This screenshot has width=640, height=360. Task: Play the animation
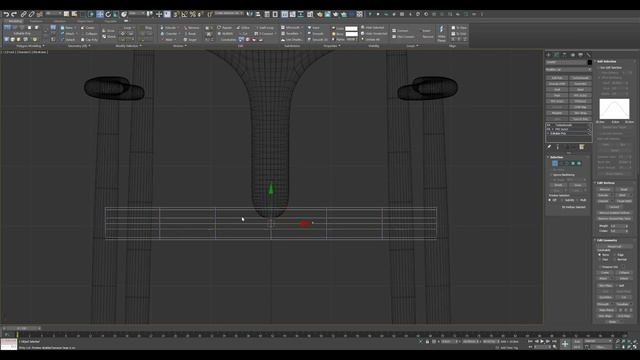pyautogui.click(x=542, y=341)
